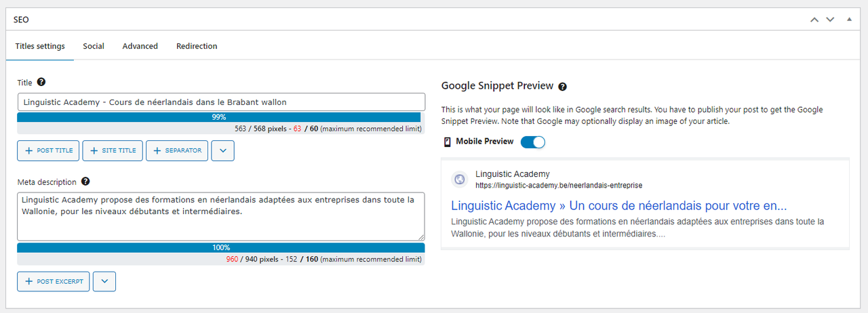Move SEO panel up with arrow icon
The height and width of the screenshot is (313, 868).
point(814,20)
